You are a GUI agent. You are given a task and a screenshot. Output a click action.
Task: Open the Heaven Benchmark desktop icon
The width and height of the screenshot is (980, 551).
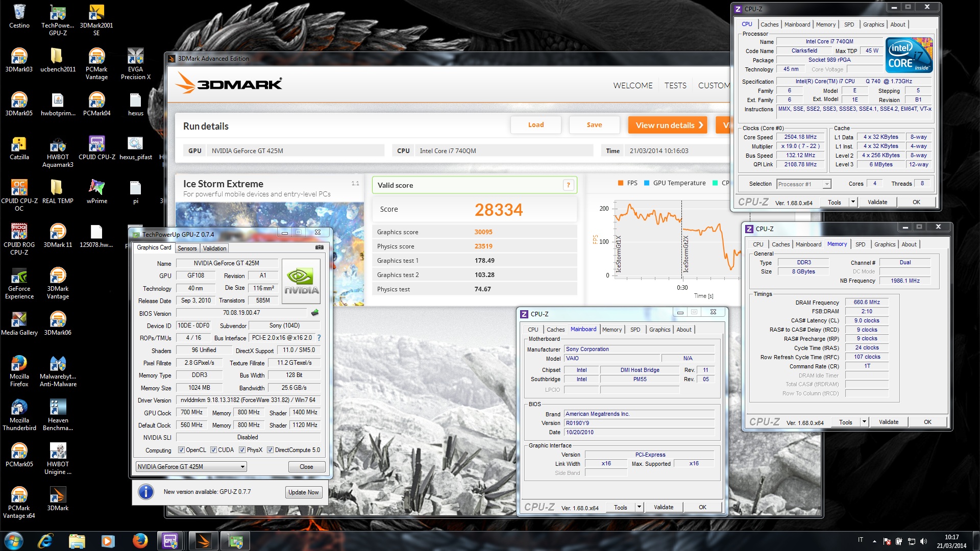pos(58,415)
